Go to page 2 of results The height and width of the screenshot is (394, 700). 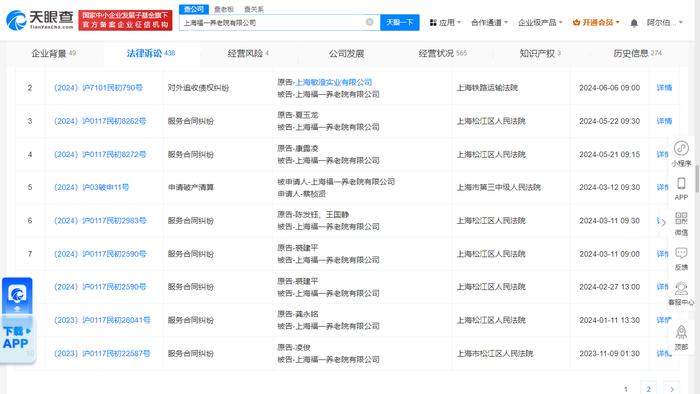pyautogui.click(x=648, y=389)
